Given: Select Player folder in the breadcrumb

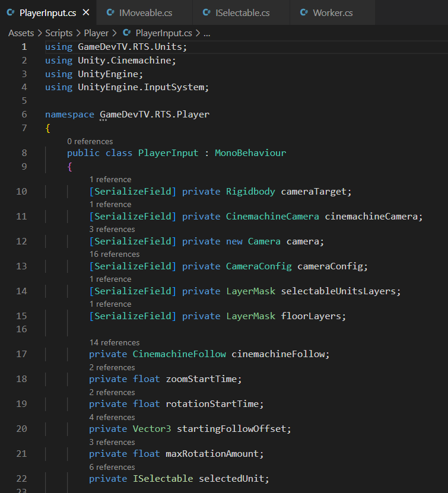Looking at the screenshot, I should coord(96,33).
